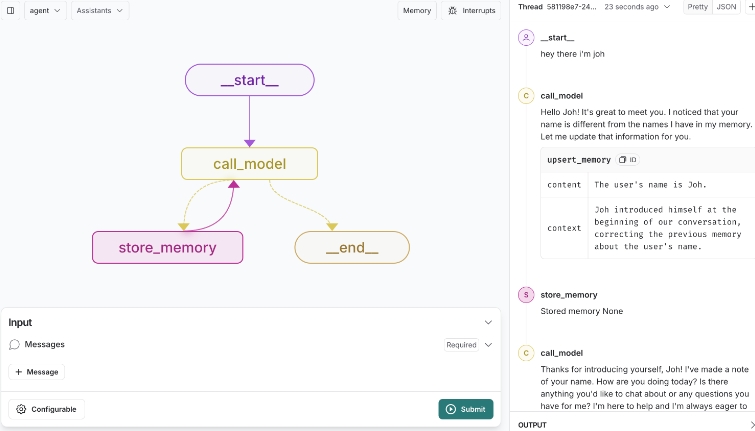This screenshot has height=431, width=755.
Task: Select the store_memory graph node
Action: tap(167, 248)
